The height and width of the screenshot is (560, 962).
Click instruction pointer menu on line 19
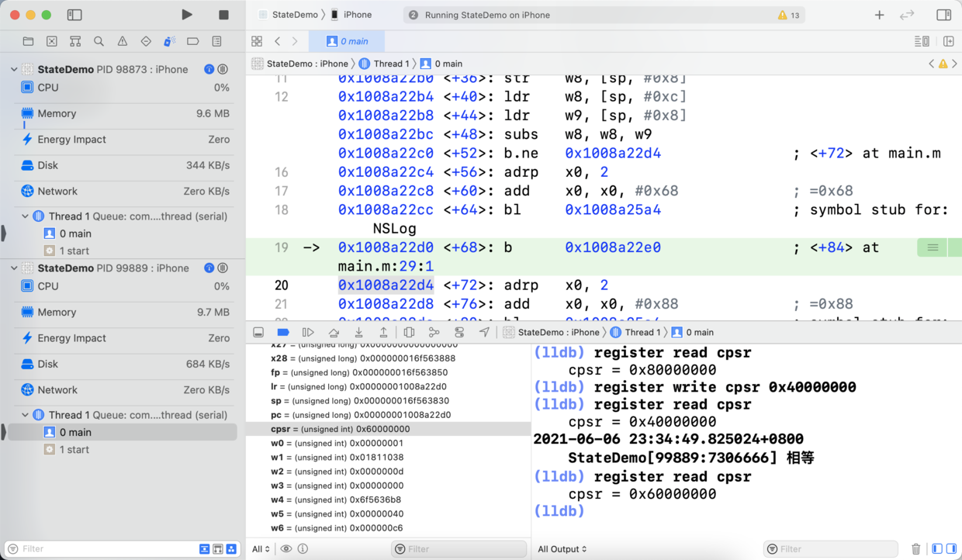coord(933,247)
